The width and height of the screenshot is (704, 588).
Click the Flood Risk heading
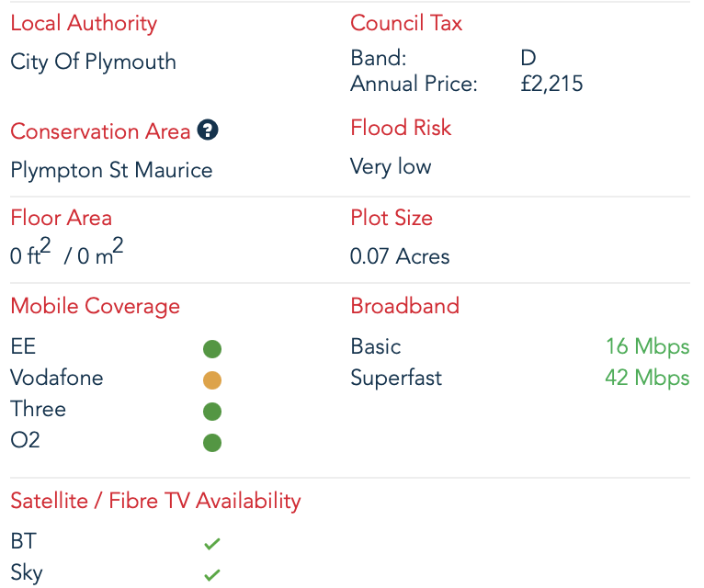pyautogui.click(x=401, y=128)
